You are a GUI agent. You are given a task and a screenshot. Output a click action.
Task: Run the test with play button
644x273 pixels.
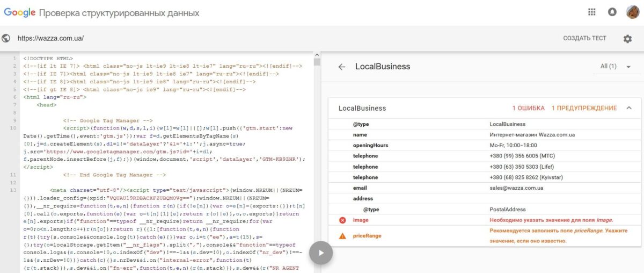321,253
